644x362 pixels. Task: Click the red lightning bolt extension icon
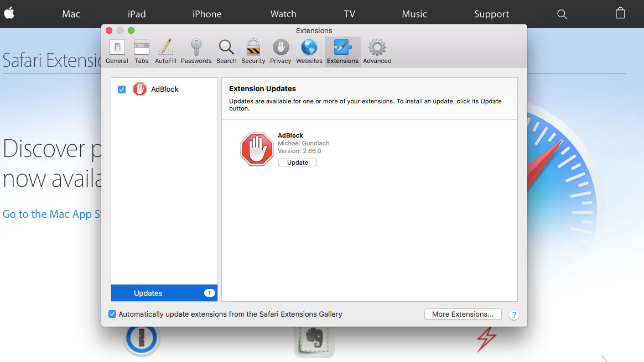(x=487, y=339)
